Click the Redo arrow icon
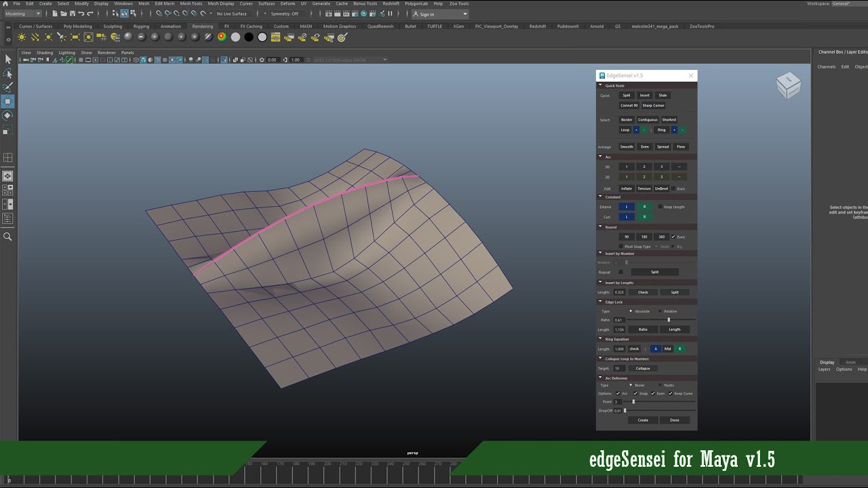 pos(90,14)
